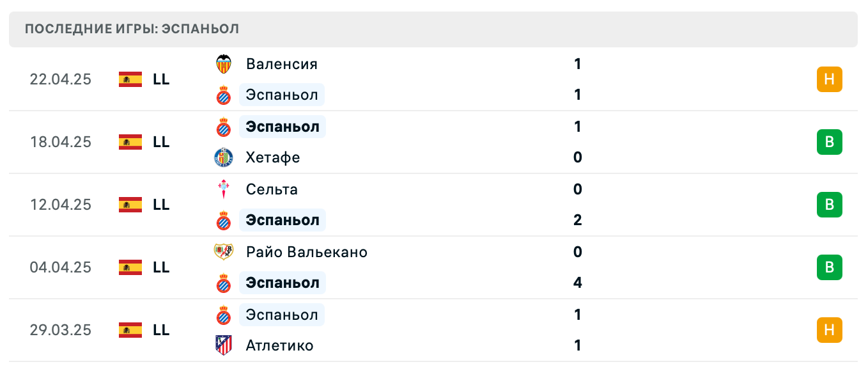
Task: Click the Rayo Vallecano club badge
Action: (x=225, y=251)
